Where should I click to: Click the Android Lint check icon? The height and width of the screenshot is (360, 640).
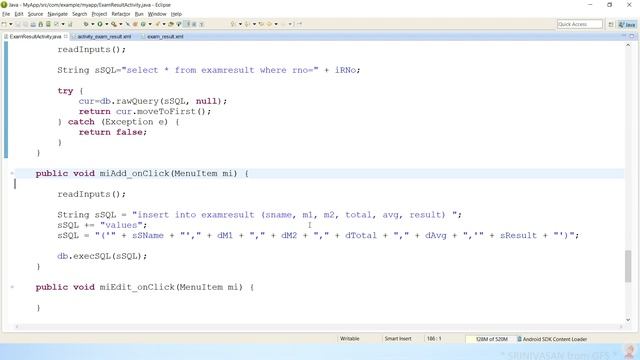[x=56, y=24]
